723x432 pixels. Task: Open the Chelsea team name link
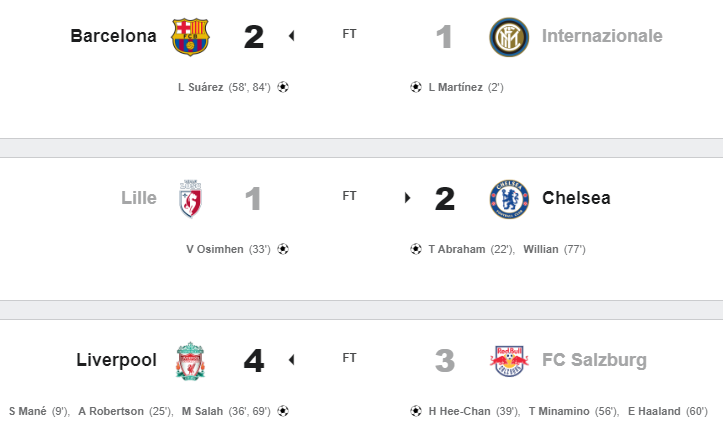576,198
